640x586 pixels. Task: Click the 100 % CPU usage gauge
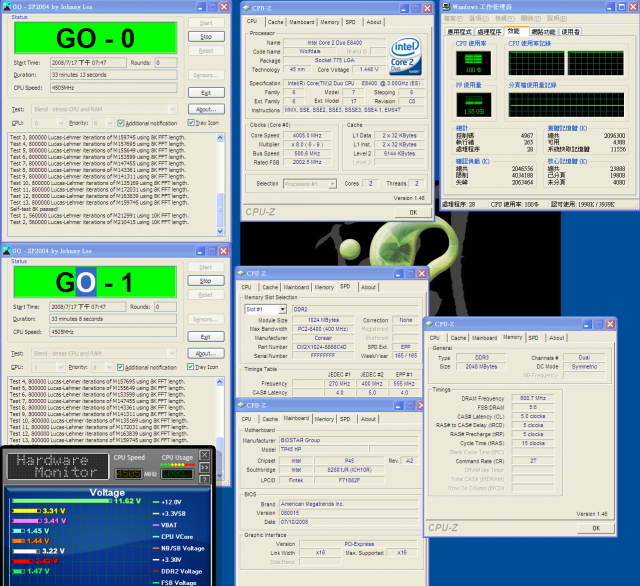[473, 63]
